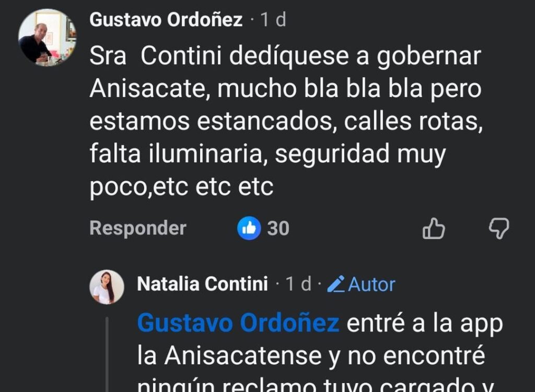Image resolution: width=535 pixels, height=392 pixels.
Task: Tap the '1 d' timestamp on Gustavo's comment
Action: click(273, 20)
